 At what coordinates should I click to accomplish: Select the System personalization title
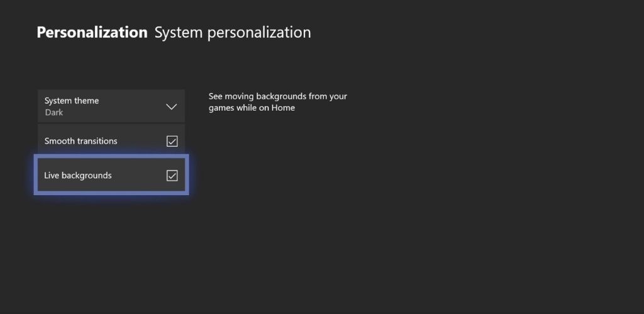click(x=233, y=33)
